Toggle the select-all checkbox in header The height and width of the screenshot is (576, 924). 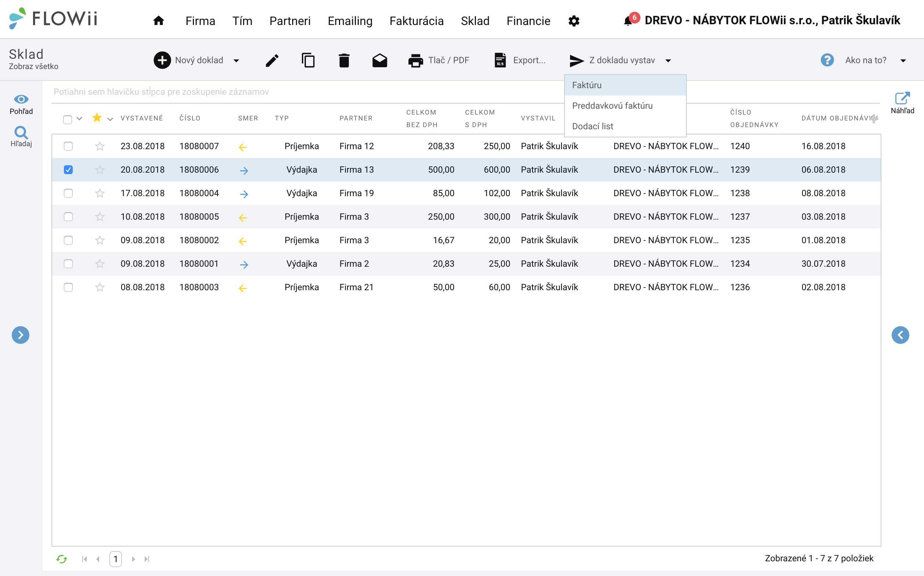pos(68,119)
